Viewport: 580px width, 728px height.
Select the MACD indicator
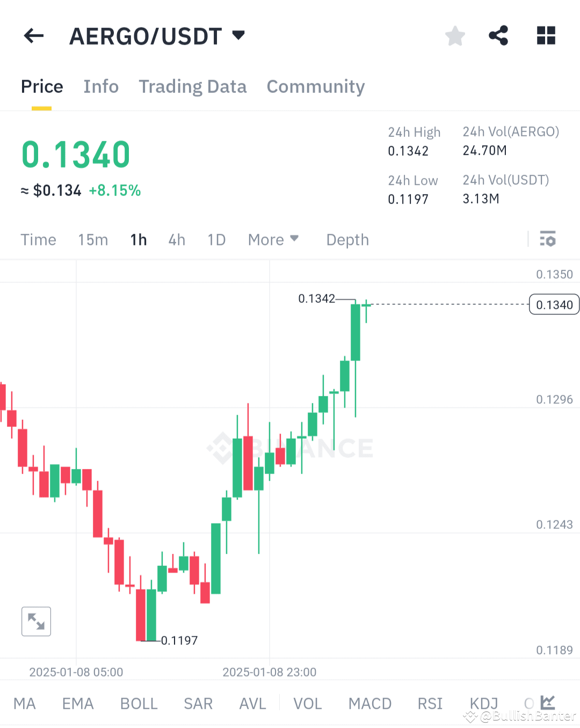click(369, 703)
